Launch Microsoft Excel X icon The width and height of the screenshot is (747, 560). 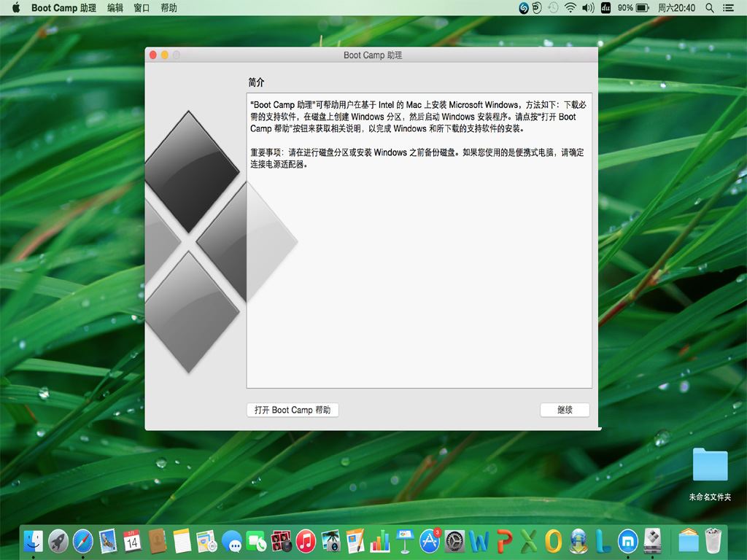529,541
